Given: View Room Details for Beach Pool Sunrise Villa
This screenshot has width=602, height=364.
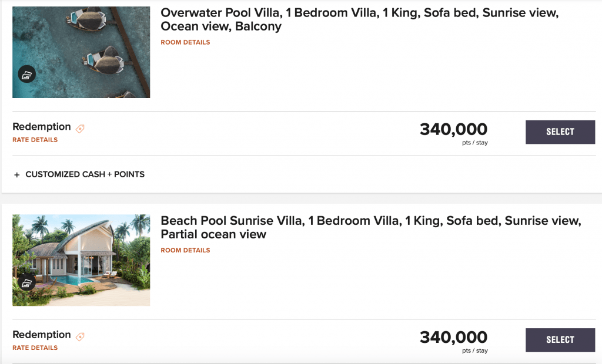Looking at the screenshot, I should (x=185, y=250).
